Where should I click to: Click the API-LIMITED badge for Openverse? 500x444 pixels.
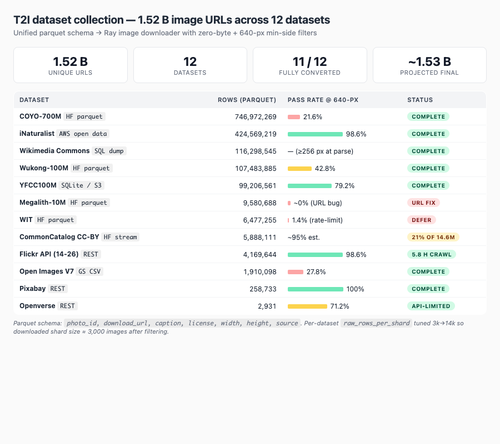click(431, 306)
